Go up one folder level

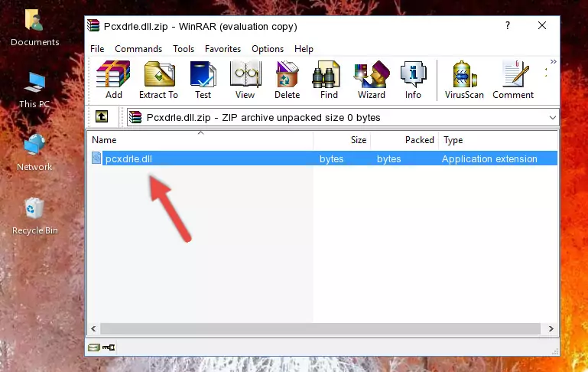pos(102,117)
